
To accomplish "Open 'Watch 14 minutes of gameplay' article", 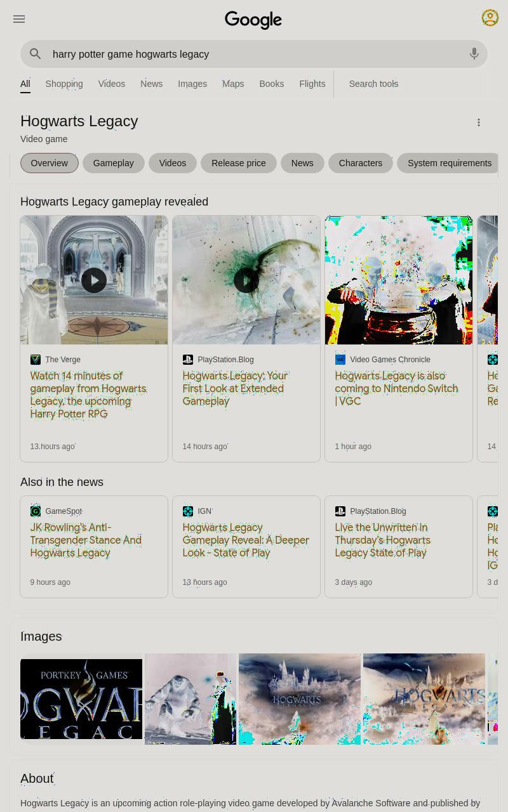I will pyautogui.click(x=88, y=395).
